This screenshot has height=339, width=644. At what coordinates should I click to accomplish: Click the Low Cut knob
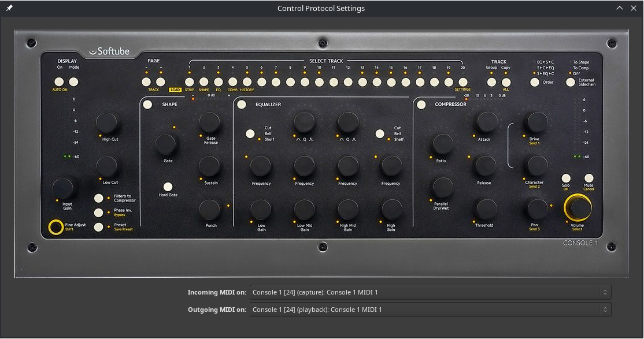[x=107, y=166]
